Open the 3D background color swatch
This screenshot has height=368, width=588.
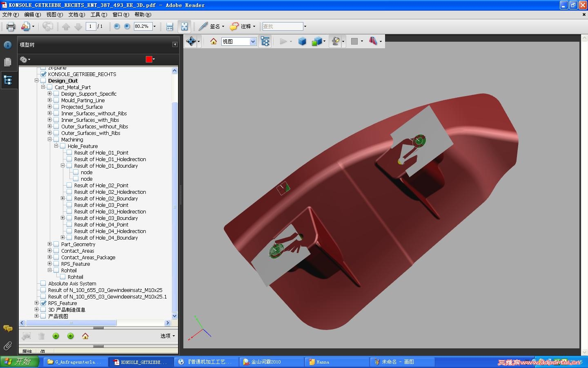354,41
